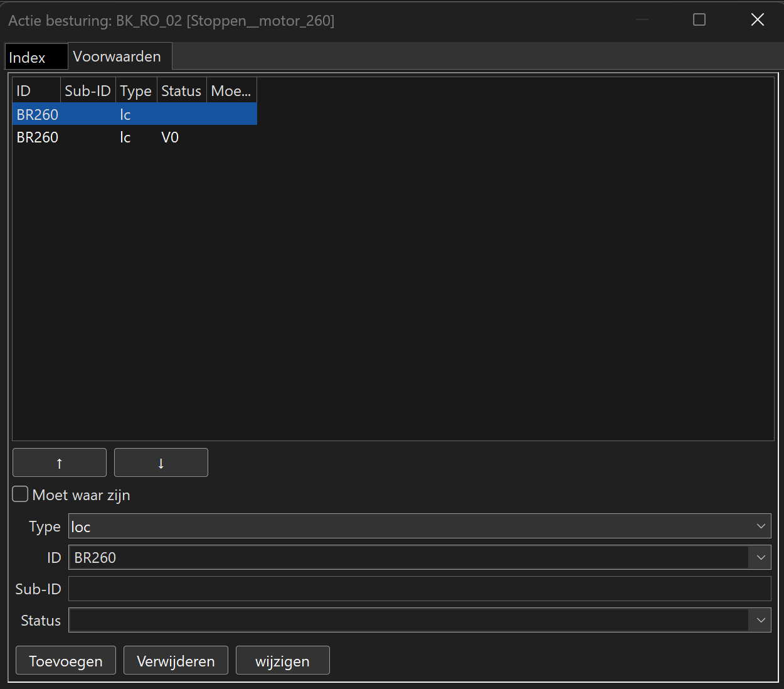Click the move up arrow button
Image resolution: width=784 pixels, height=689 pixels.
point(60,462)
